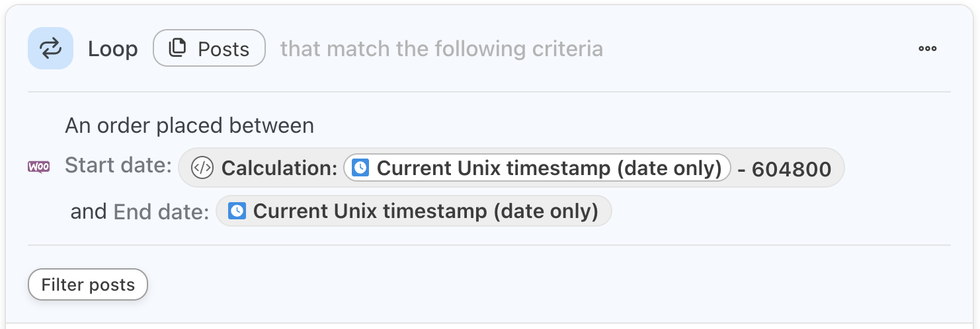Image resolution: width=980 pixels, height=329 pixels.
Task: Click 'An order placed between' criteria text
Action: tap(189, 125)
